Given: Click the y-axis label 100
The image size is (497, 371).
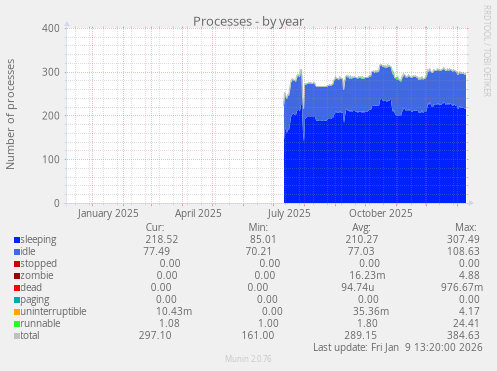Looking at the screenshot, I should point(51,159).
